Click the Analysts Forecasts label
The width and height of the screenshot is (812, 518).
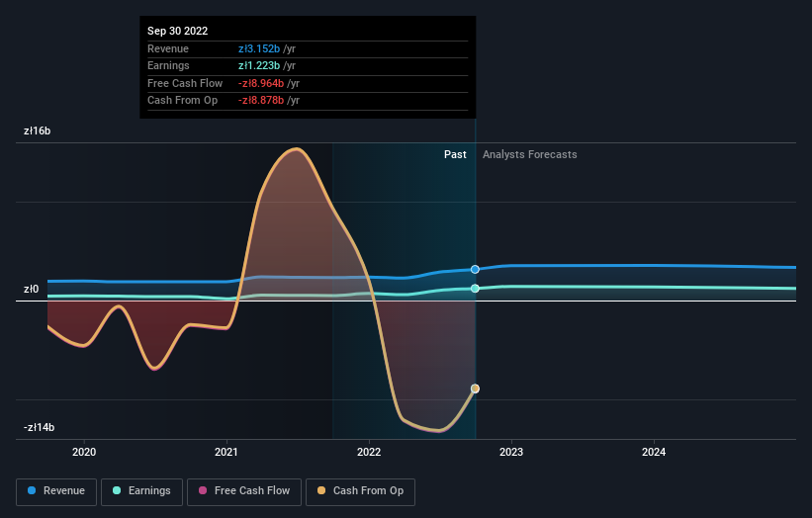coord(530,154)
